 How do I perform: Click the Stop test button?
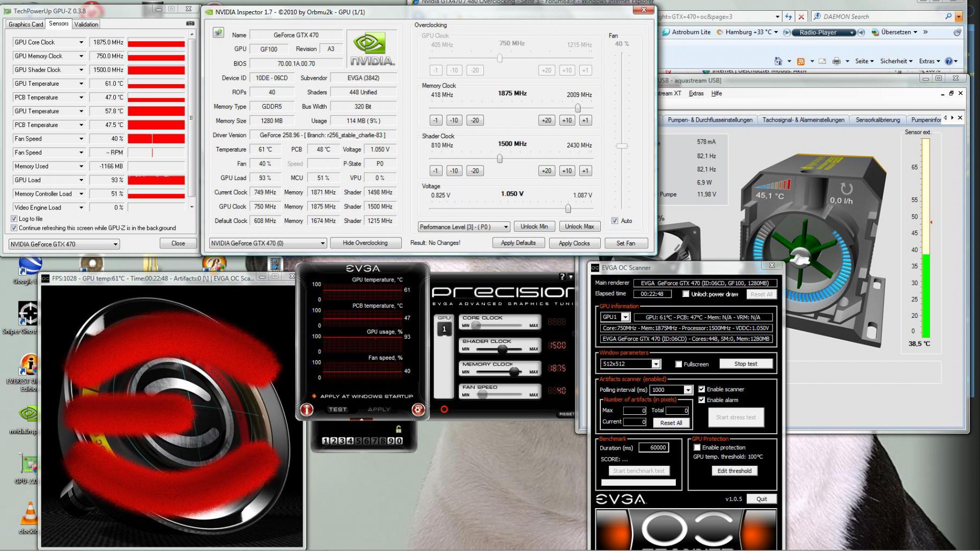point(746,364)
